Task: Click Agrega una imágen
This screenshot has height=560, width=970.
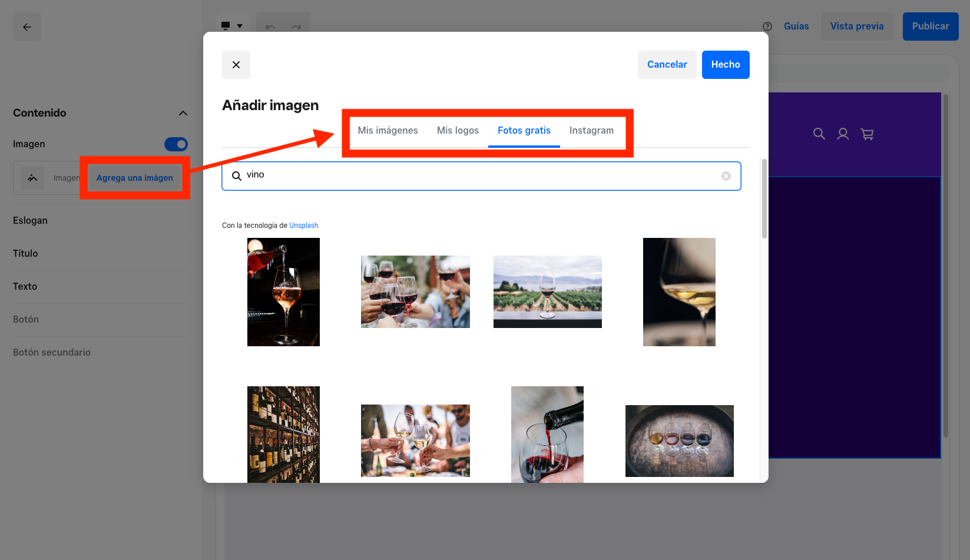Action: [135, 178]
